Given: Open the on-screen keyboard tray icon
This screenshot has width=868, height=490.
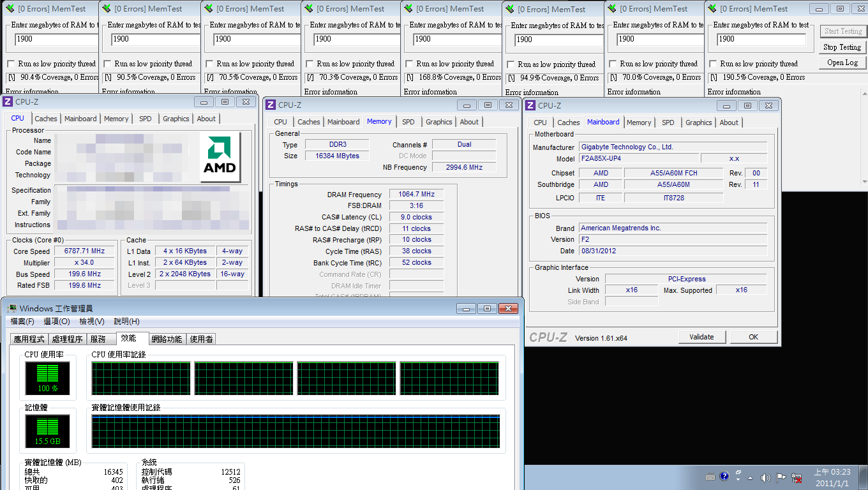Looking at the screenshot, I should [x=710, y=477].
